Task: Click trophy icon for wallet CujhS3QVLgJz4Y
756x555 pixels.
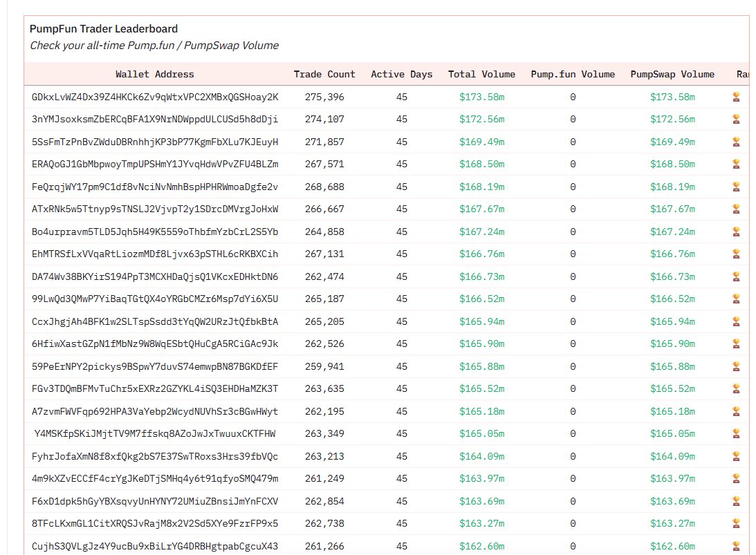Action: point(736,546)
